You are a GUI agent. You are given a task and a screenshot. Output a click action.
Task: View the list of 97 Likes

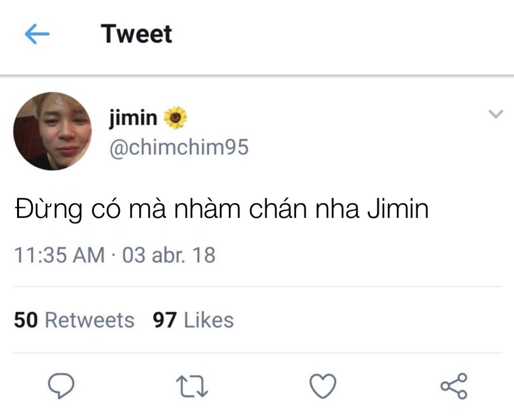click(x=193, y=320)
